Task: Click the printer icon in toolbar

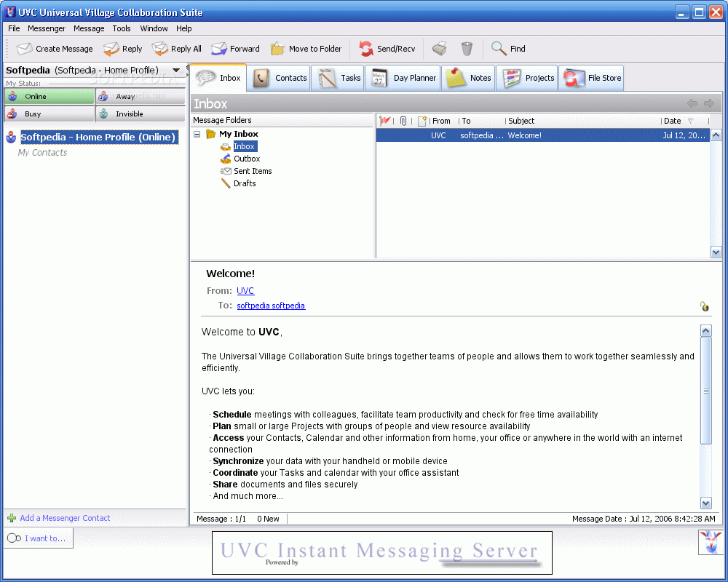Action: click(439, 49)
